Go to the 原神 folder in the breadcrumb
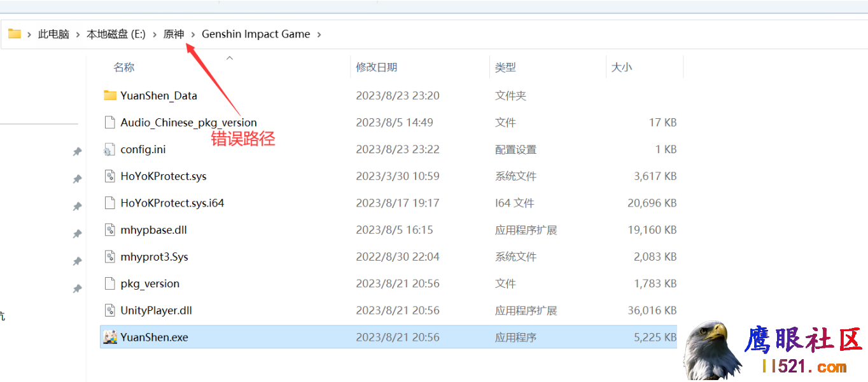The image size is (868, 382). tap(174, 34)
